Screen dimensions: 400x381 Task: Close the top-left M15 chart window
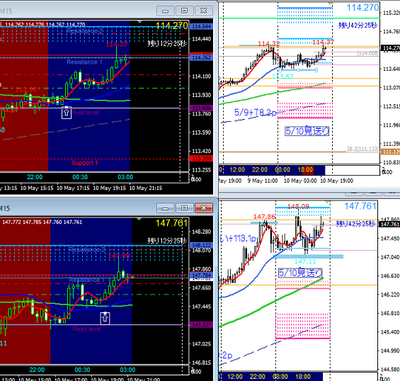(204, 11)
